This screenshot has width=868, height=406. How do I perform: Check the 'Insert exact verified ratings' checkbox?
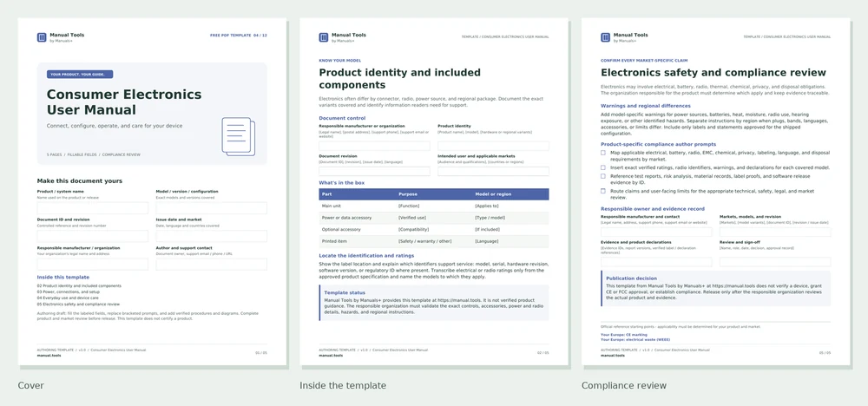603,167
